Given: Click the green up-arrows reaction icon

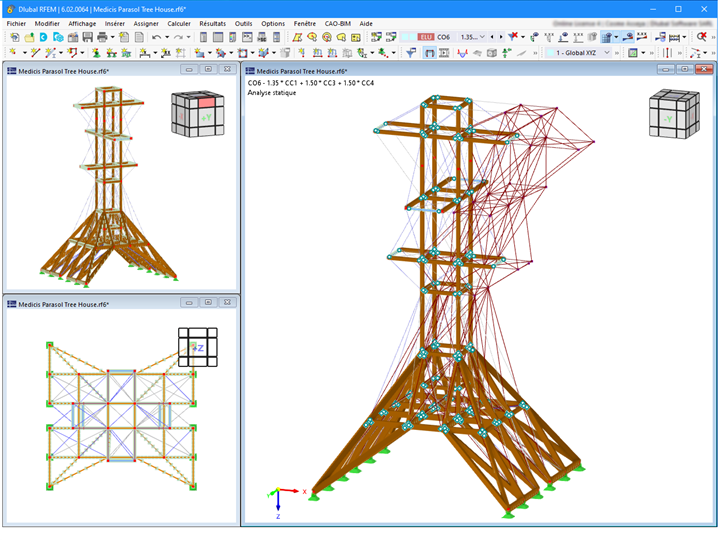Looking at the screenshot, I should point(506,53).
